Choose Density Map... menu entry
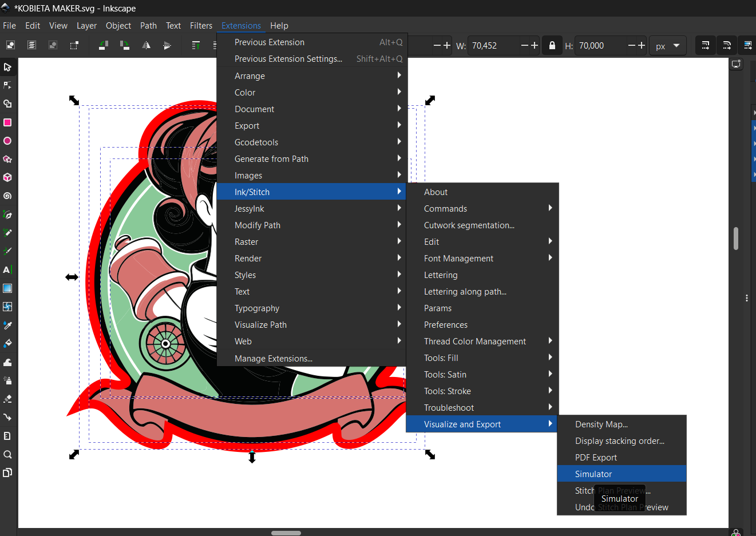 pos(622,424)
